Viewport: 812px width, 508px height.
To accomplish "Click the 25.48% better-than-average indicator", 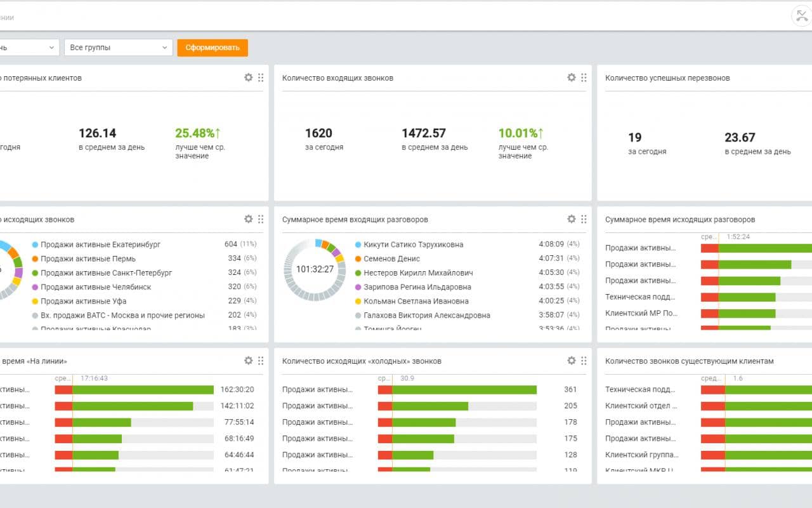I will (x=198, y=133).
